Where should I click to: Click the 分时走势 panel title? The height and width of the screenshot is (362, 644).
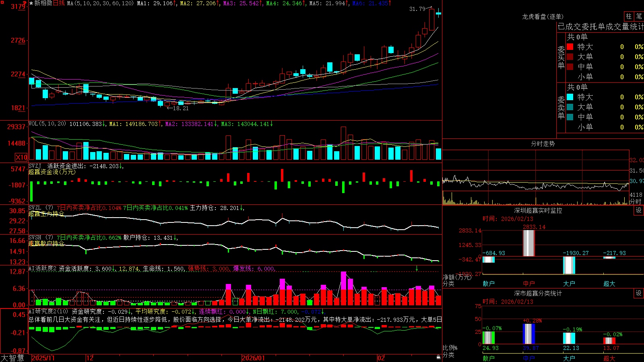pos(543,144)
